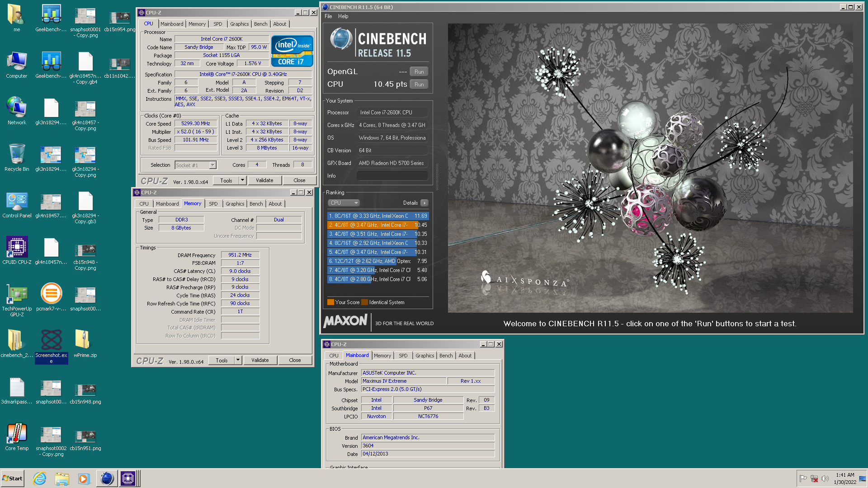Click Tools button in top CPU-Z window
Image resolution: width=868 pixels, height=488 pixels.
coord(226,180)
